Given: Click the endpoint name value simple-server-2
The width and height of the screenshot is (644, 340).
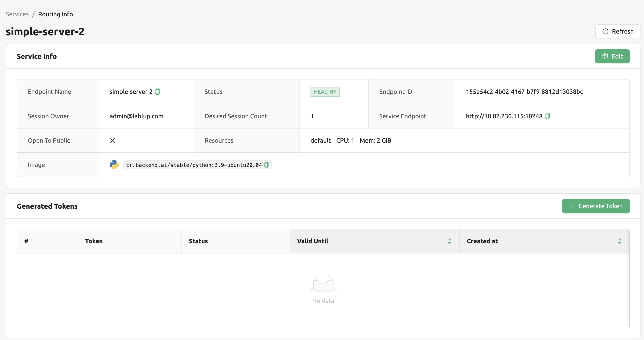Looking at the screenshot, I should [x=131, y=92].
